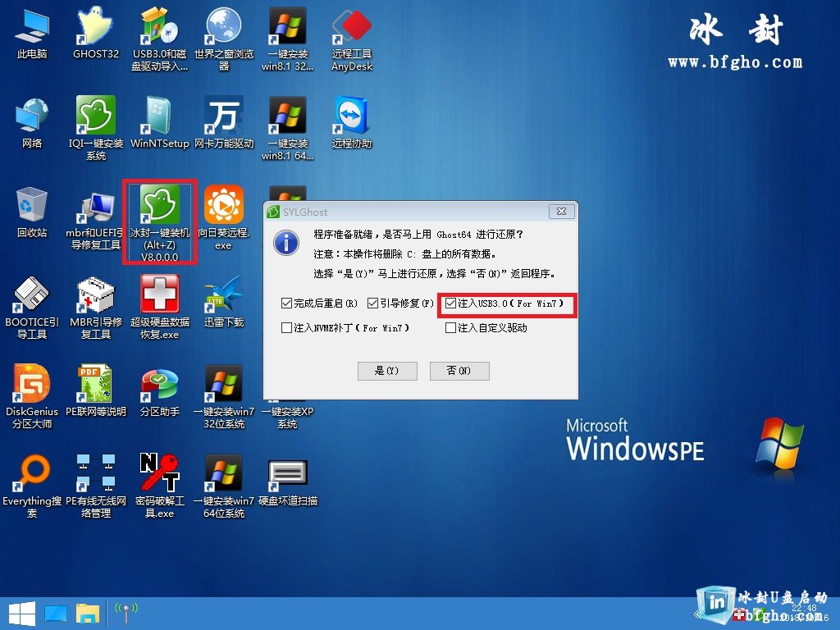This screenshot has width=840, height=630.
Task: Open File Explorer from the taskbar
Action: [88, 614]
